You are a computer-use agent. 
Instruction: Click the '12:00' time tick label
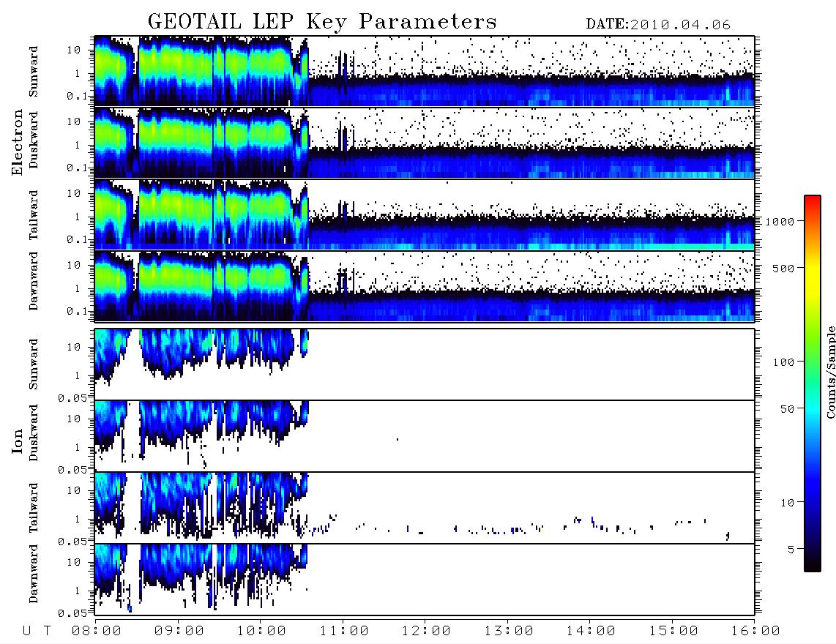426,632
